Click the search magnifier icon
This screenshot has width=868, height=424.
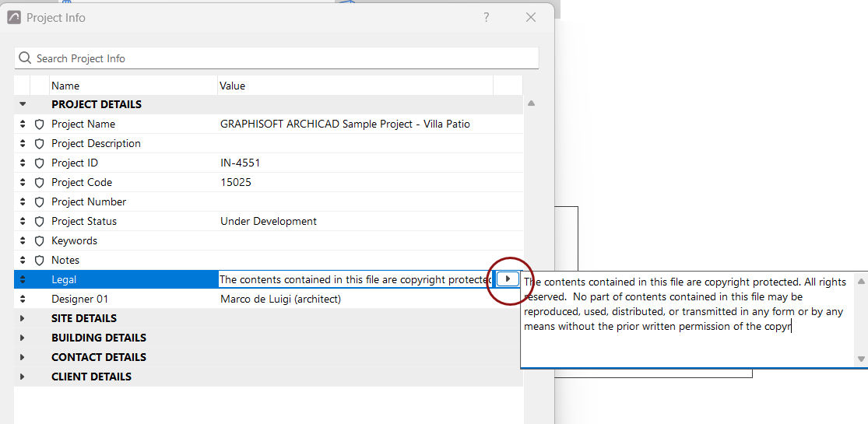coord(25,58)
